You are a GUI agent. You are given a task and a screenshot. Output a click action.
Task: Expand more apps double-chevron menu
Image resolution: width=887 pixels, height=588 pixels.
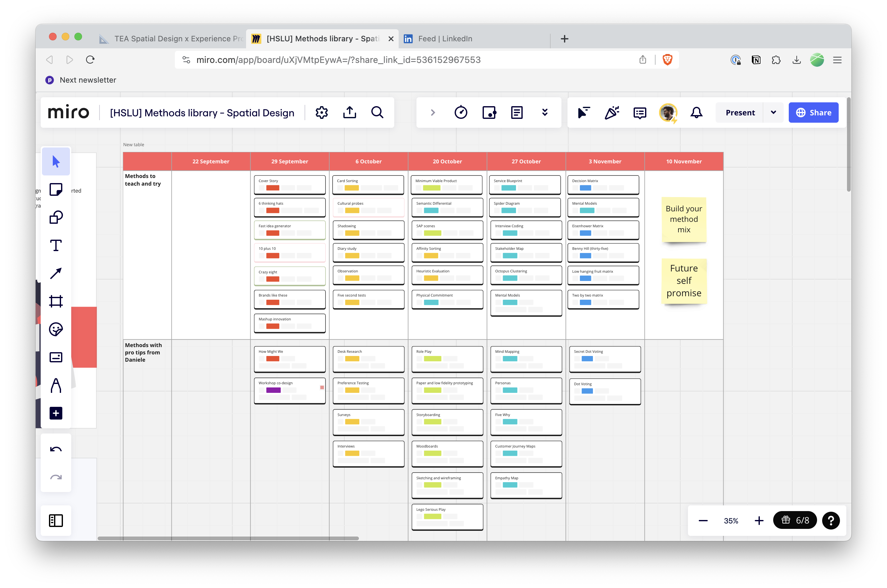point(545,113)
